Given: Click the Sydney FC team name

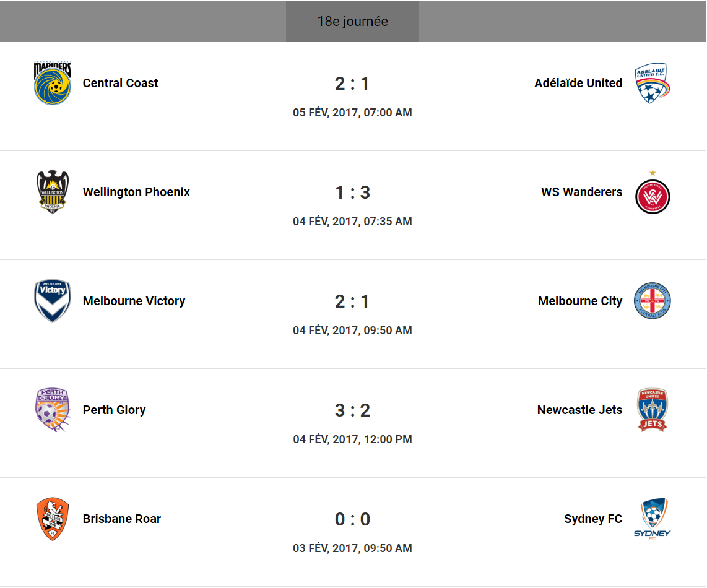Looking at the screenshot, I should click(x=593, y=519).
